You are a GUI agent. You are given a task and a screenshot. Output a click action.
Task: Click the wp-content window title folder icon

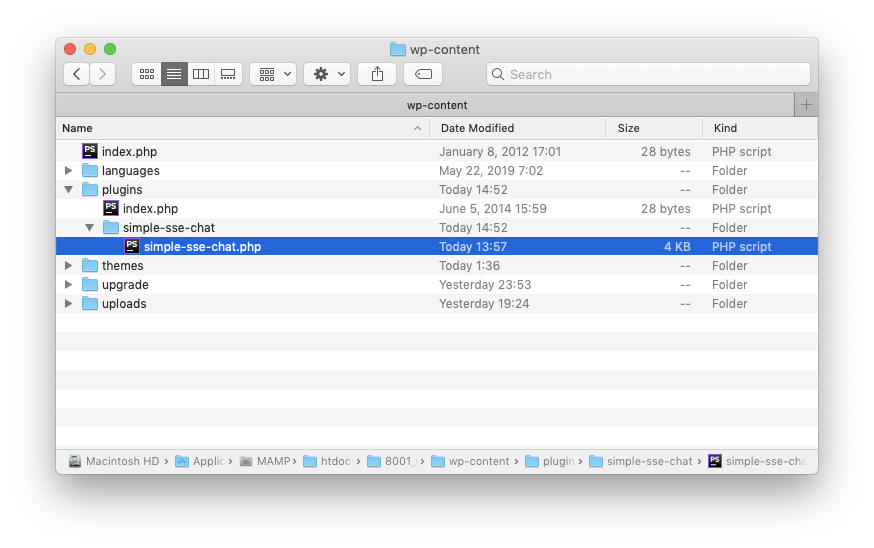pos(397,50)
